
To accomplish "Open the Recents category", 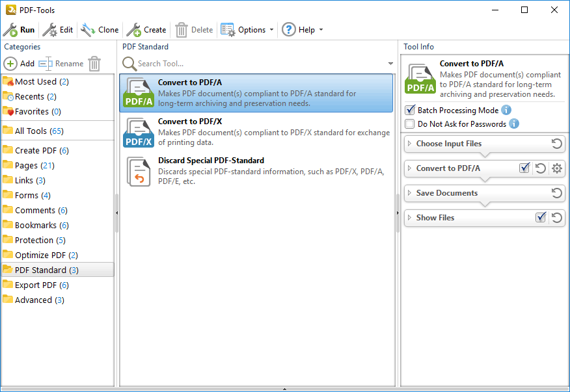I will (x=57, y=96).
